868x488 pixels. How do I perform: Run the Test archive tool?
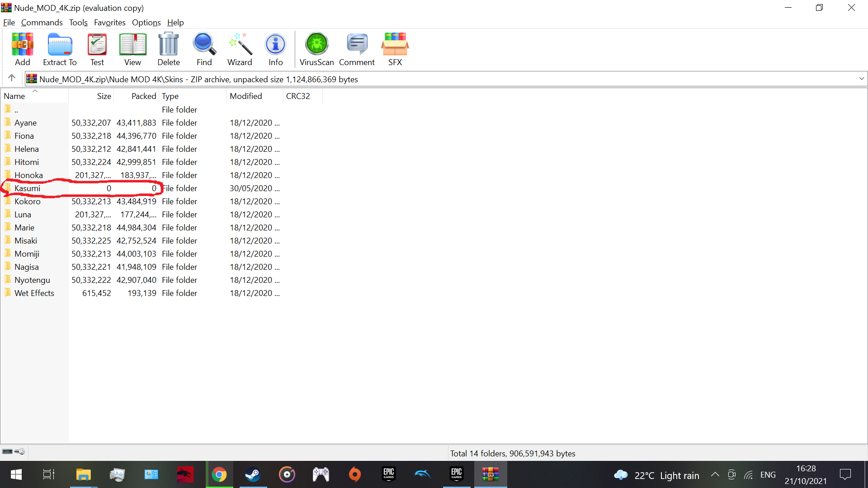pos(97,49)
